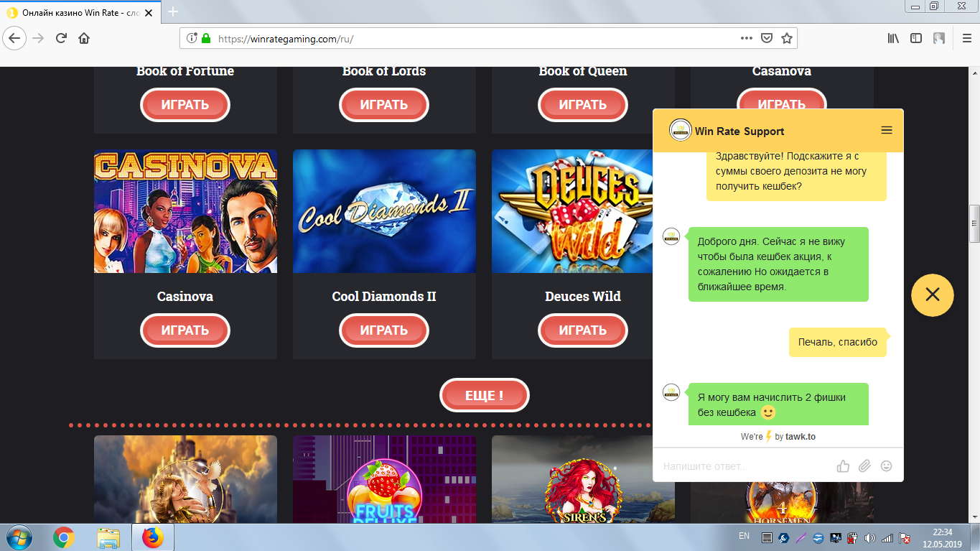The image size is (980, 551).
Task: Open the Casinova game thumbnail
Action: click(x=185, y=211)
